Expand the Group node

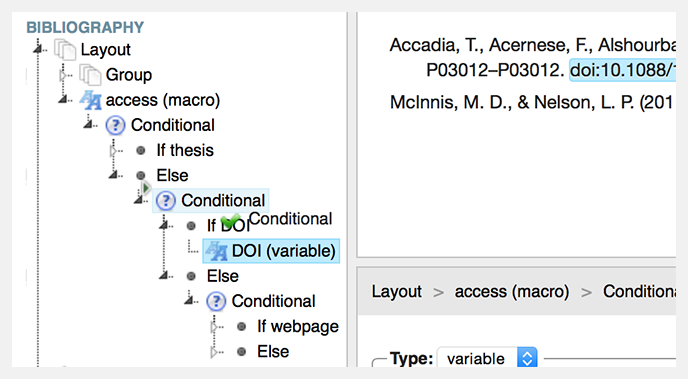click(x=63, y=75)
